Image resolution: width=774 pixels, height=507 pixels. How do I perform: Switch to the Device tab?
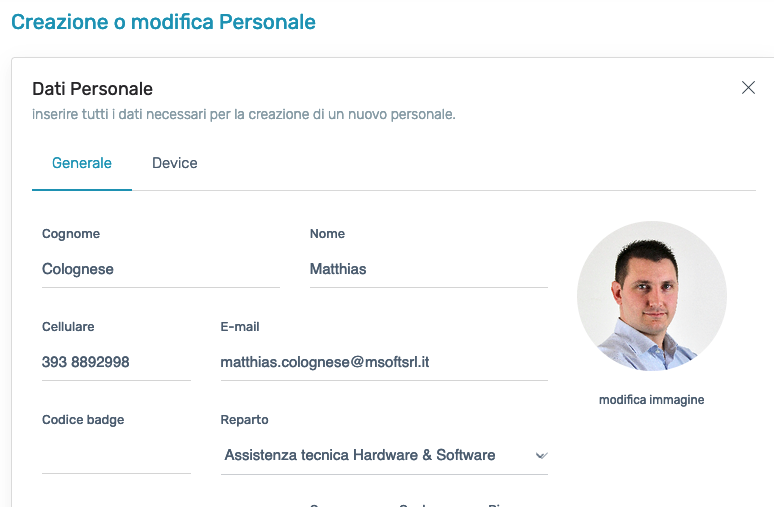(175, 163)
